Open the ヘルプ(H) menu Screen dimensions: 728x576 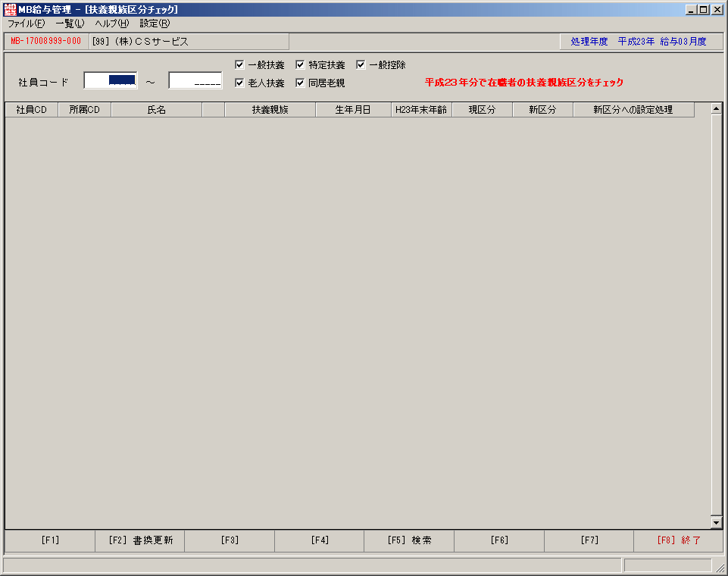click(112, 23)
